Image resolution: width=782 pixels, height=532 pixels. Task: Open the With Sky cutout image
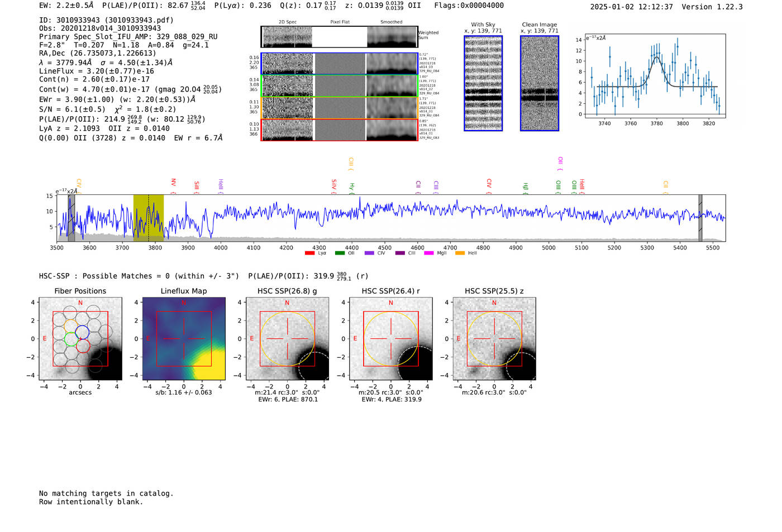[483, 83]
